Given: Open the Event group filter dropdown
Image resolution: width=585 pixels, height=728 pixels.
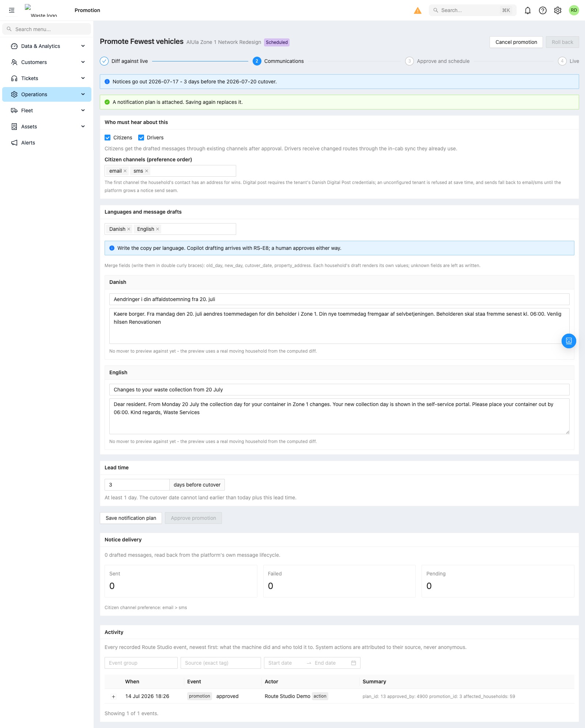Looking at the screenshot, I should click(x=141, y=663).
